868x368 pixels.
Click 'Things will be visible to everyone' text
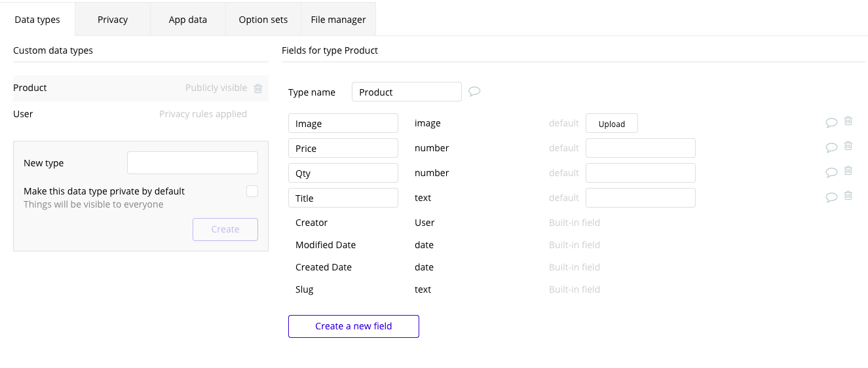94,204
